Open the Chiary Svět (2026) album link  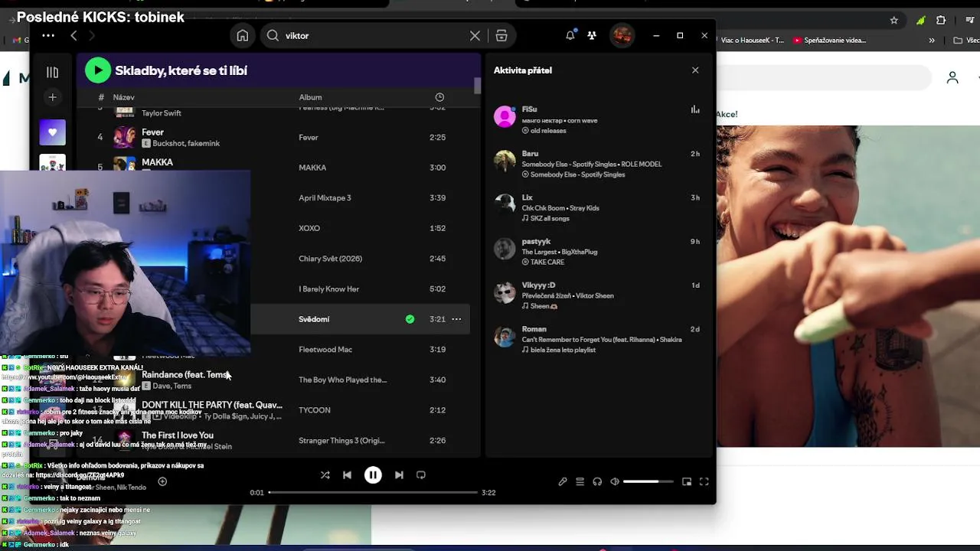(x=329, y=259)
